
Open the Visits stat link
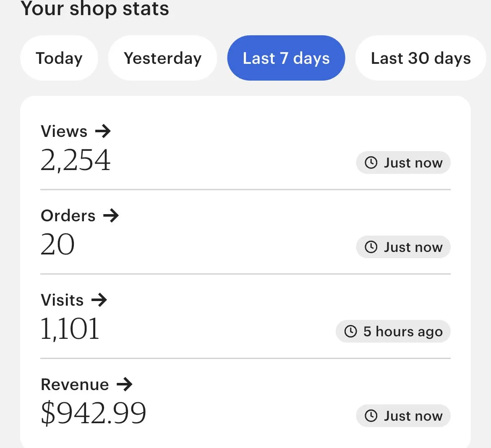point(62,300)
